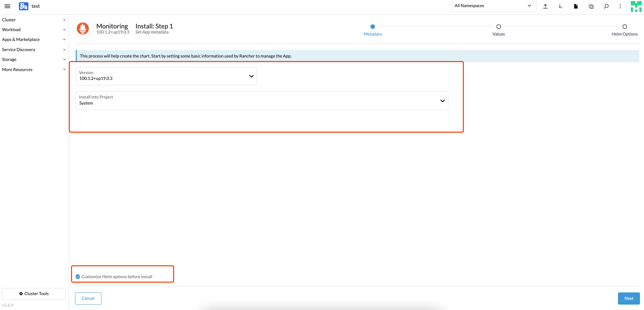Open the three-dot more options menu
This screenshot has width=644, height=310.
[x=620, y=6]
